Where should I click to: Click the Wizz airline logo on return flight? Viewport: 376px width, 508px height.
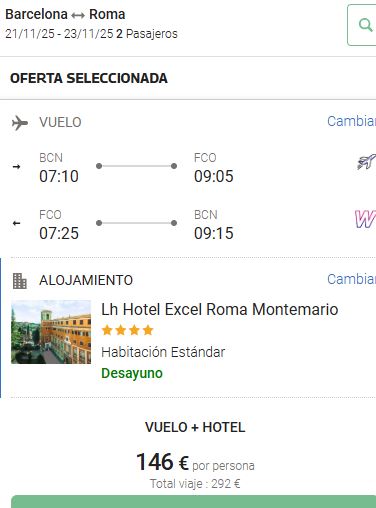[x=365, y=219]
